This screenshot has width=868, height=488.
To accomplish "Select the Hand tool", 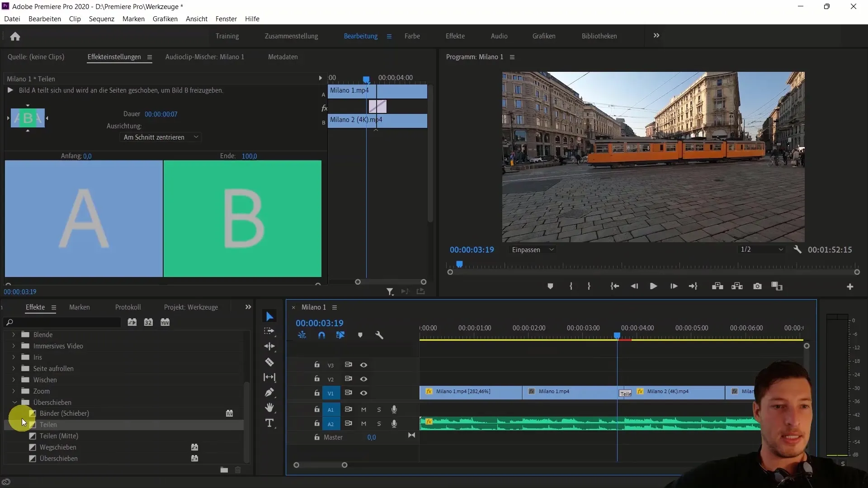I will click(x=269, y=408).
